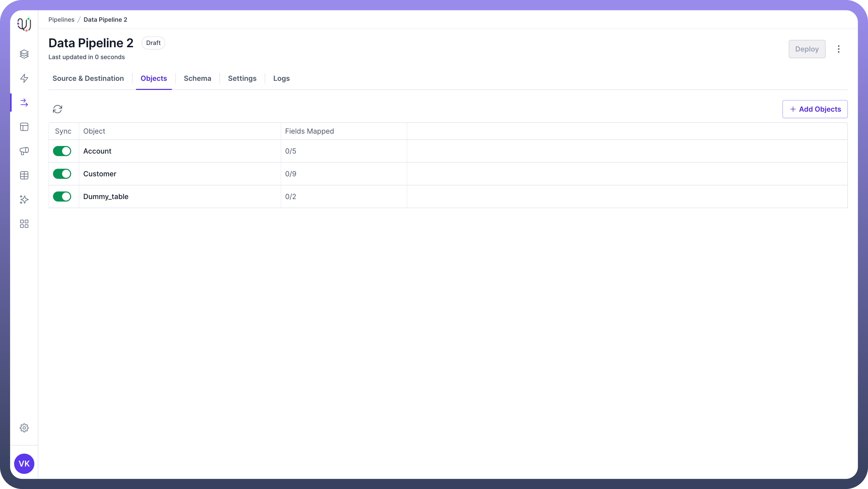Screen dimensions: 868x489
Task: Open the layout panel sidebar icon
Action: point(24,127)
